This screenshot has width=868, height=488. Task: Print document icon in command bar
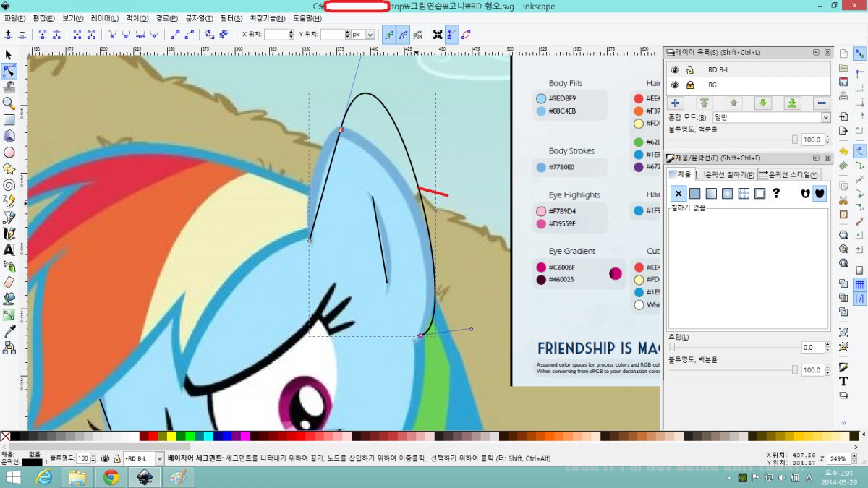[x=843, y=95]
